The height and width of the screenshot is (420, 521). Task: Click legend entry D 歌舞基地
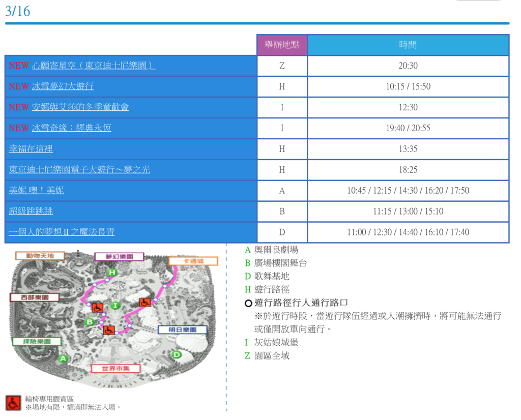267,276
